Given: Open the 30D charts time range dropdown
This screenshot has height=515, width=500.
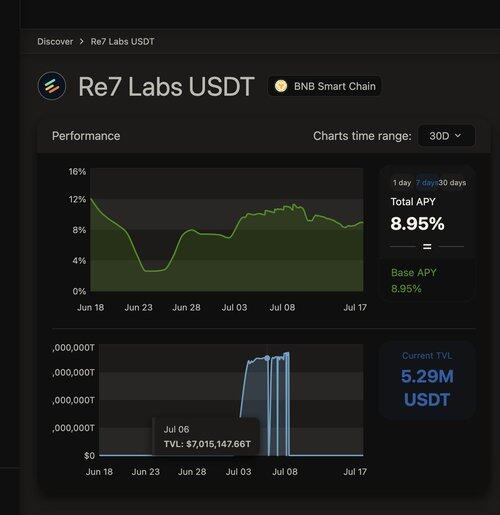Looking at the screenshot, I should pyautogui.click(x=446, y=136).
